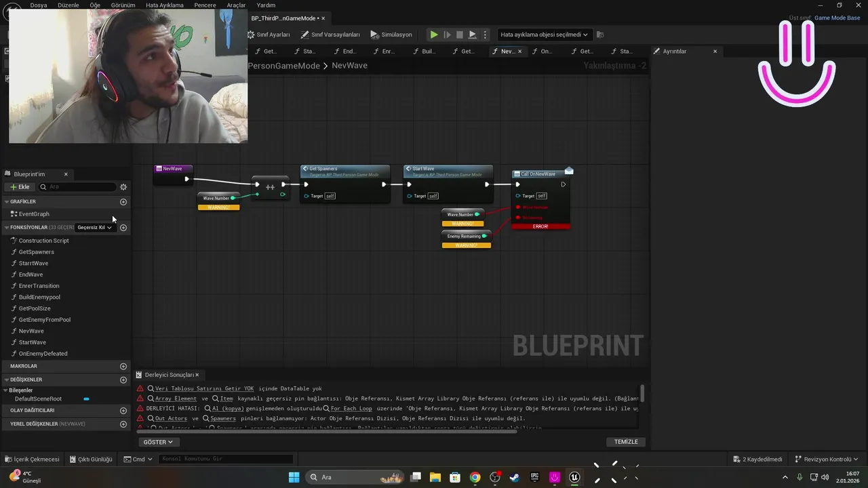Open İçerik Çekmecesi content drawer
This screenshot has width=868, height=488.
[x=32, y=460]
